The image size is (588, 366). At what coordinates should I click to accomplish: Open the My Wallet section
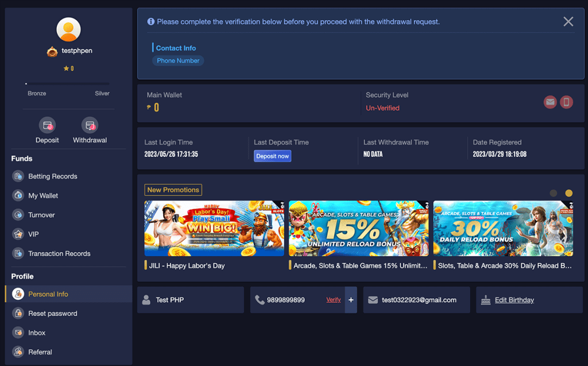[x=43, y=196]
